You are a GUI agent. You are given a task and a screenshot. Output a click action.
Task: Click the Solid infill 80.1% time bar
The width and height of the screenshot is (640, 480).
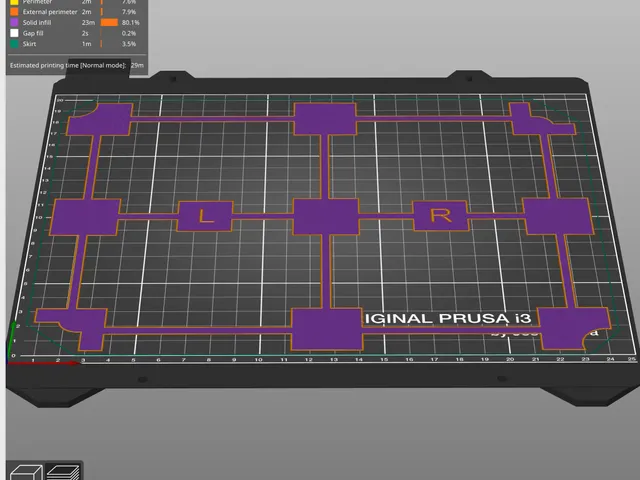click(x=109, y=22)
